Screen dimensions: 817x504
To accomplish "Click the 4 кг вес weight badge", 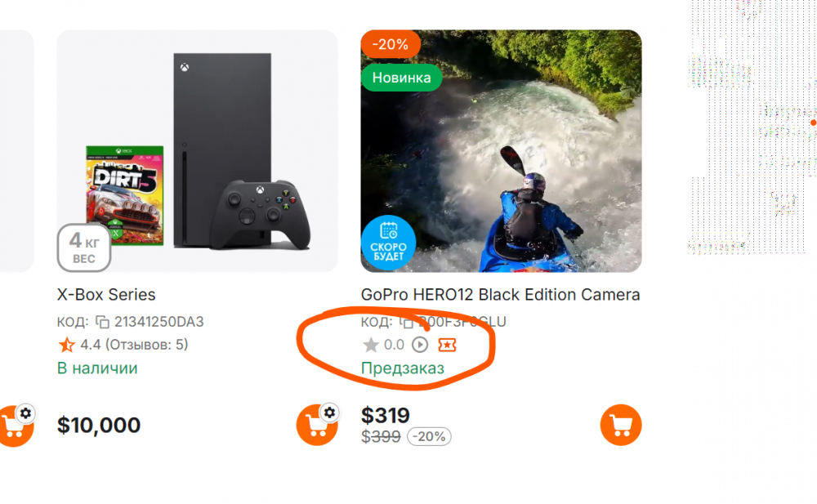I will click(x=84, y=248).
